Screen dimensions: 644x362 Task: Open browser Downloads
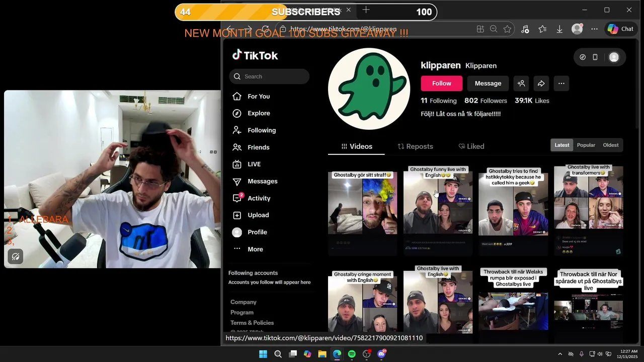[x=559, y=29]
